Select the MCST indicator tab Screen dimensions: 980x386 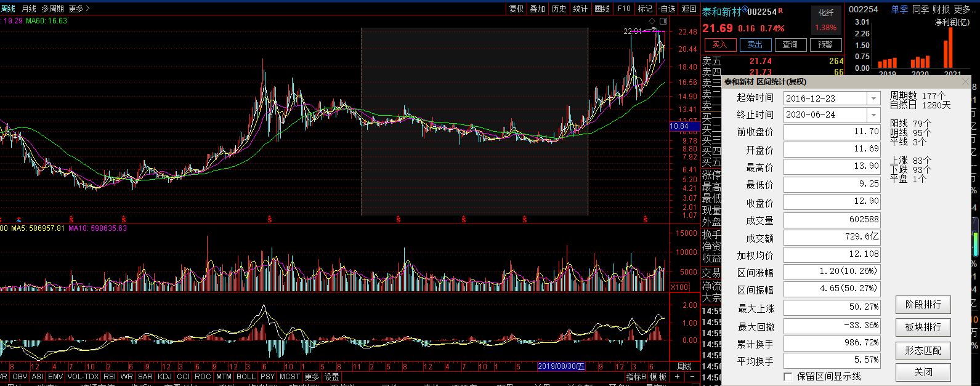pos(290,377)
